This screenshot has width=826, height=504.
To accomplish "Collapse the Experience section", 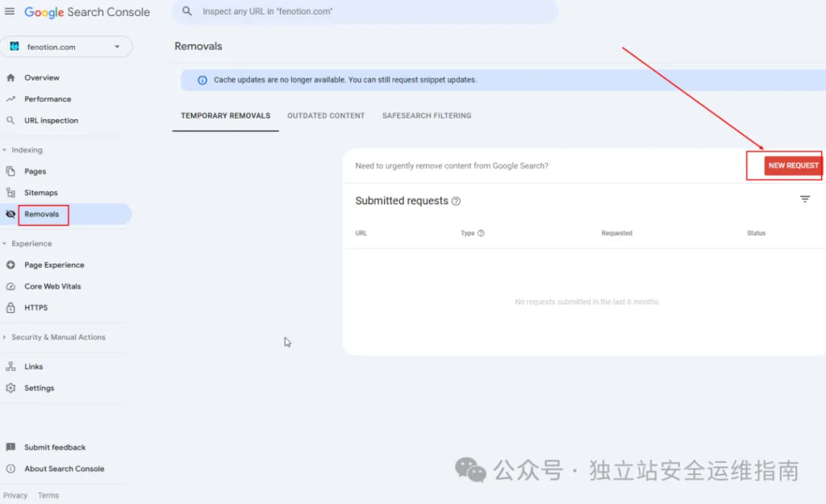I will (x=4, y=244).
